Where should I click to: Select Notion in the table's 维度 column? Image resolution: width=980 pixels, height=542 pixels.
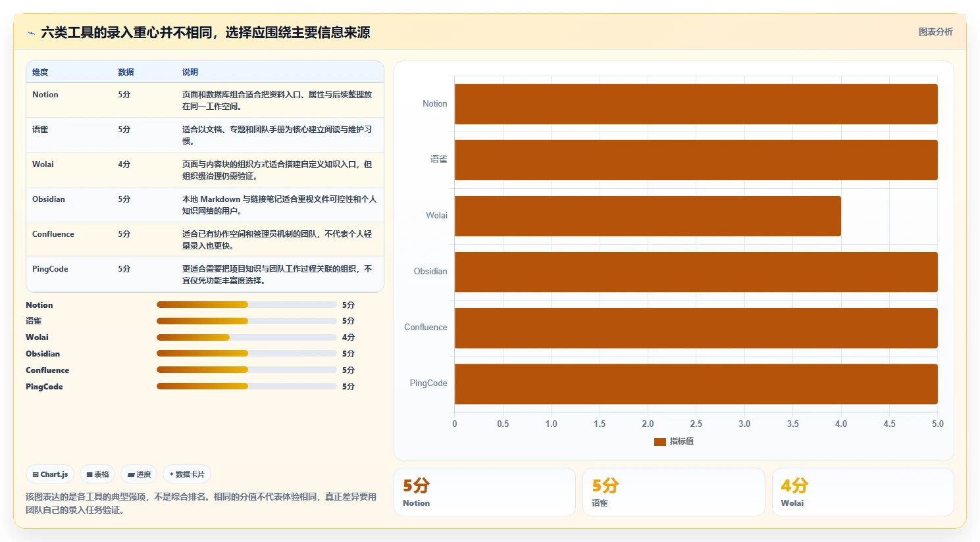click(45, 95)
